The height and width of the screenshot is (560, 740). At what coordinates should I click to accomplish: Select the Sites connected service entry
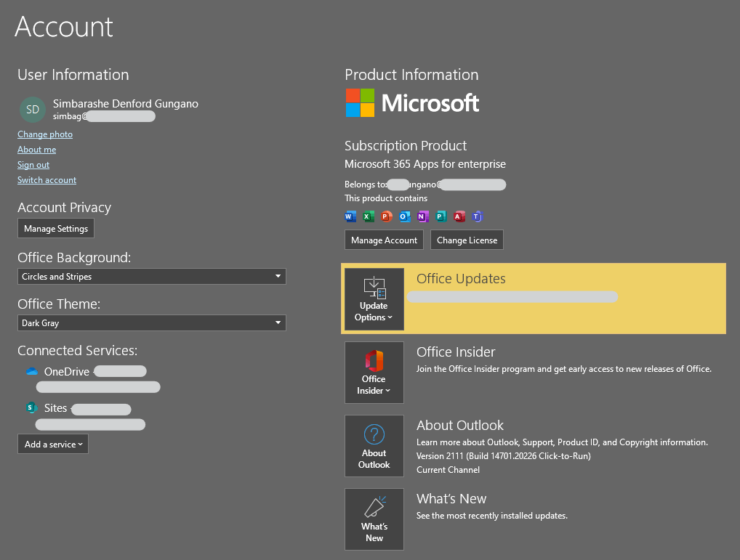coord(86,415)
